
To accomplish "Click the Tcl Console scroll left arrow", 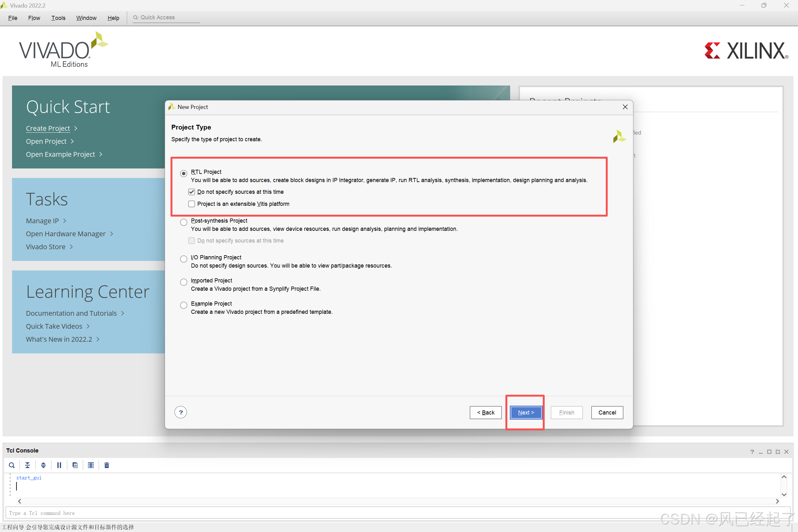I will (x=20, y=501).
